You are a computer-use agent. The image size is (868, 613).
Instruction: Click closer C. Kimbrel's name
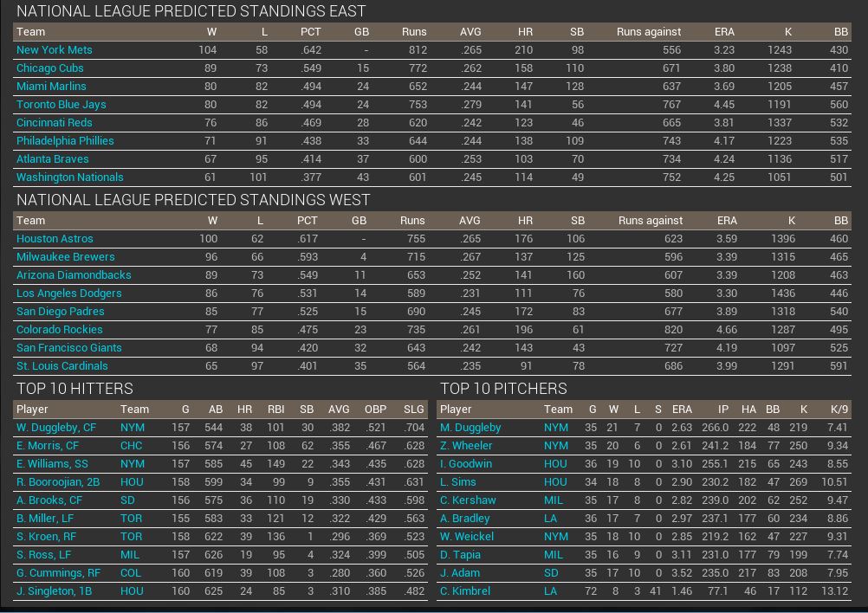tap(465, 591)
